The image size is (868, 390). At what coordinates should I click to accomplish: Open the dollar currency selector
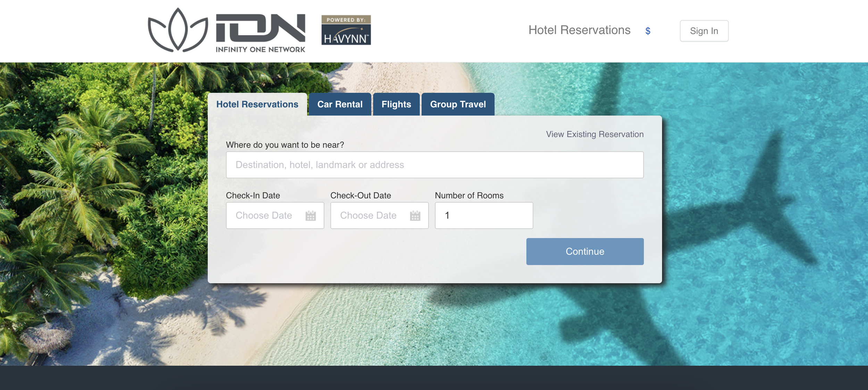(x=648, y=31)
